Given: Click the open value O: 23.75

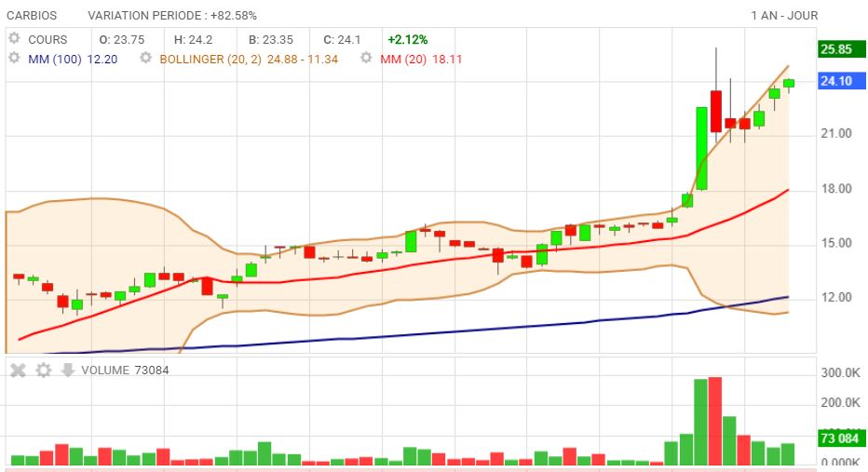Looking at the screenshot, I should 122,40.
